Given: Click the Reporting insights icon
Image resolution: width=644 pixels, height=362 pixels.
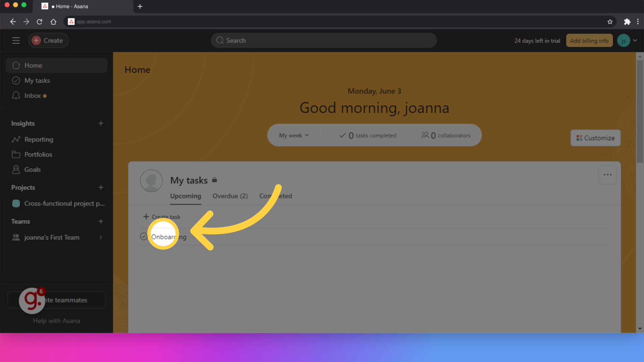Looking at the screenshot, I should pos(16,139).
